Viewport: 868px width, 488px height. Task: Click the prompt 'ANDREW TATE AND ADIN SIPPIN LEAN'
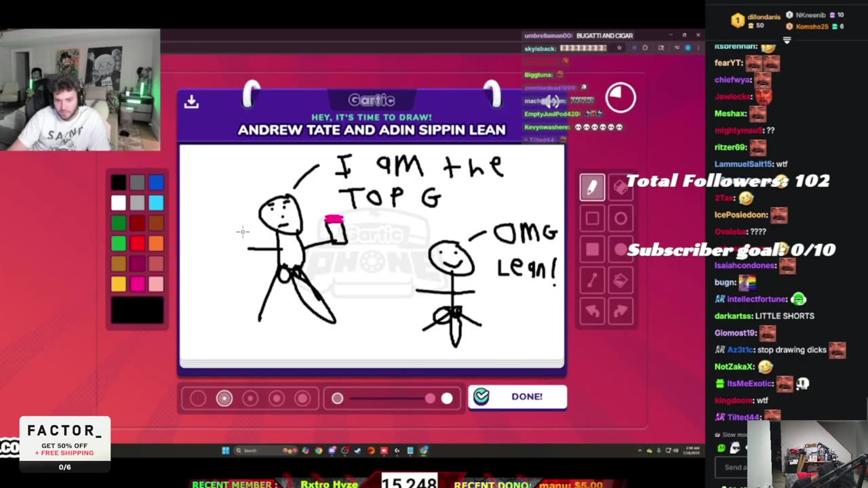[x=372, y=130]
